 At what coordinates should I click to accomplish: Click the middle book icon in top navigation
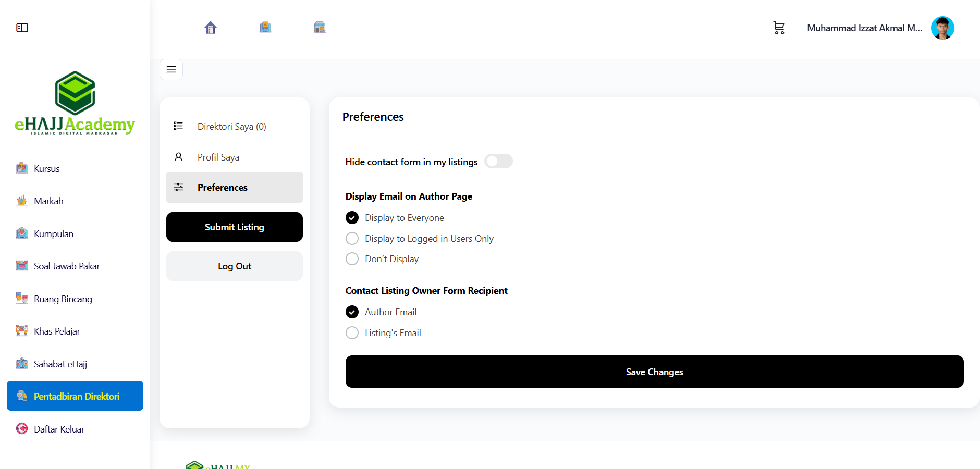point(265,28)
